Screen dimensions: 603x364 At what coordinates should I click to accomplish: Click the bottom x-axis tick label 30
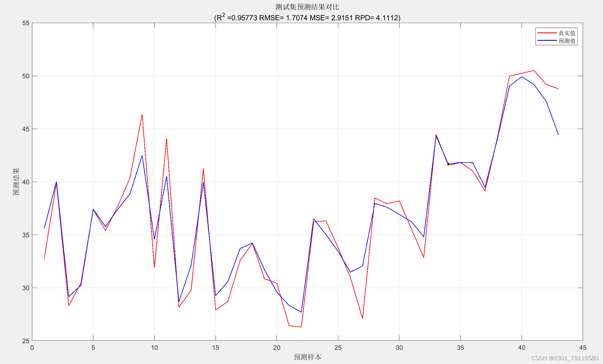click(399, 348)
